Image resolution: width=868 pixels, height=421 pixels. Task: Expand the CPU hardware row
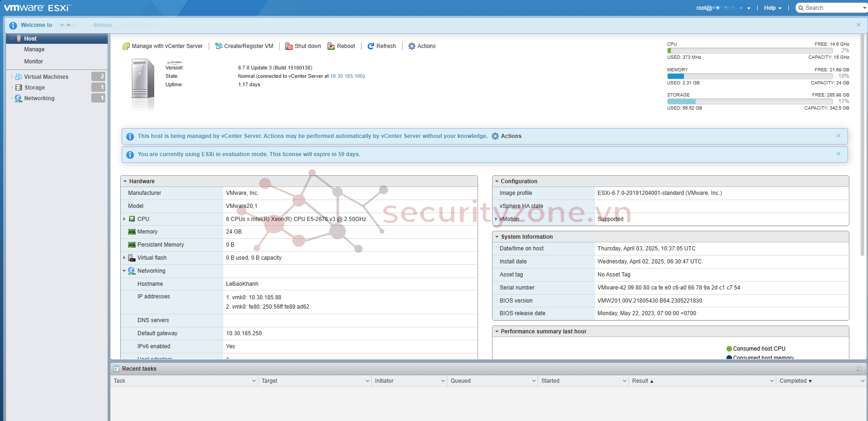[x=124, y=219]
